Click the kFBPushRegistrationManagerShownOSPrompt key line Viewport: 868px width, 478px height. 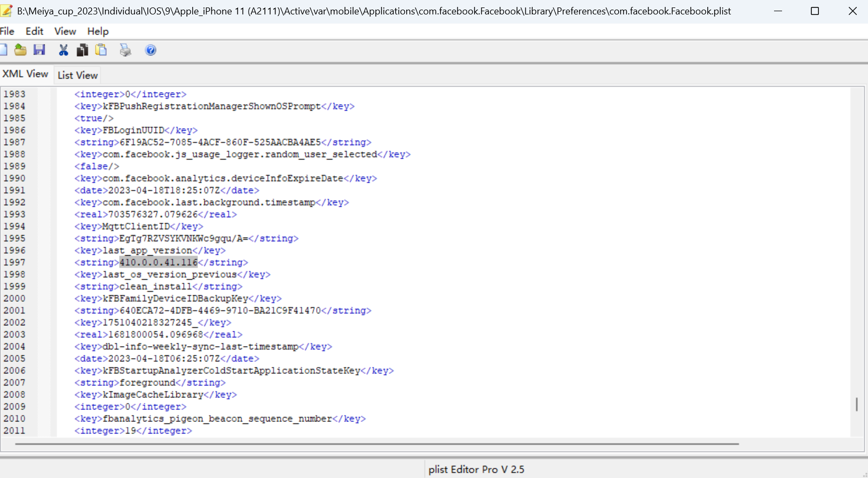pyautogui.click(x=215, y=106)
